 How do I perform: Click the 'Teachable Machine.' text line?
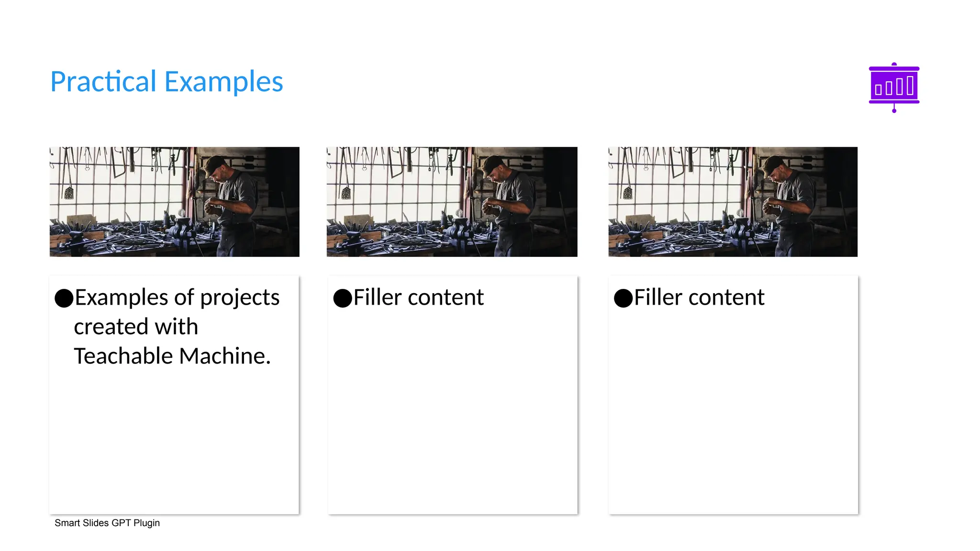tap(172, 356)
